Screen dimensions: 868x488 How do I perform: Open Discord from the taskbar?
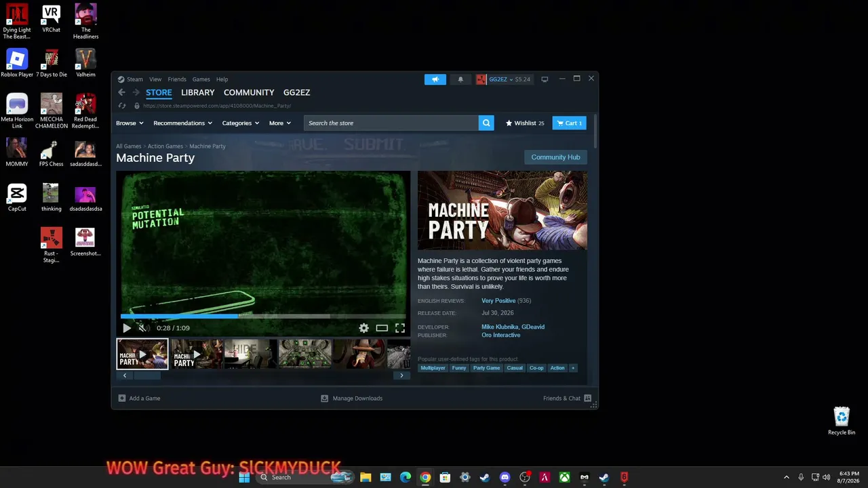click(x=505, y=477)
